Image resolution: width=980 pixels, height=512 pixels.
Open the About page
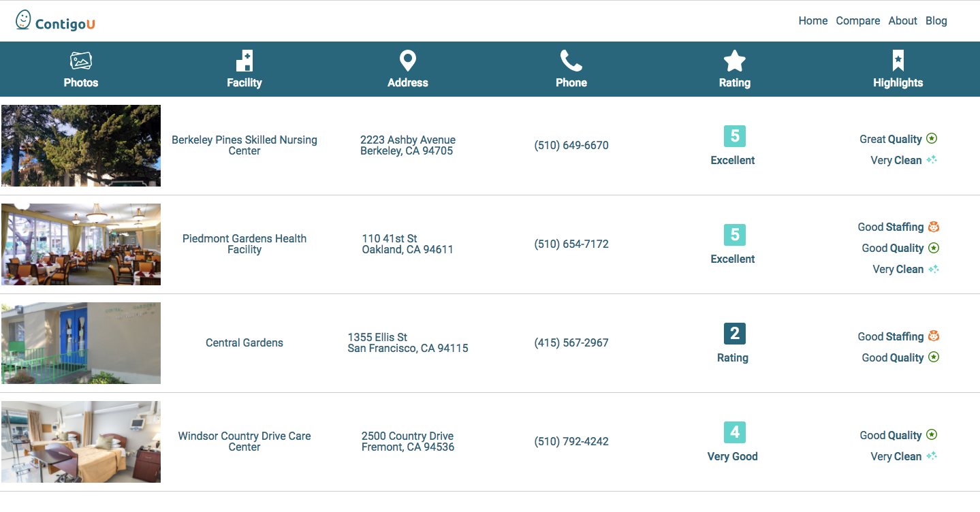tap(903, 21)
